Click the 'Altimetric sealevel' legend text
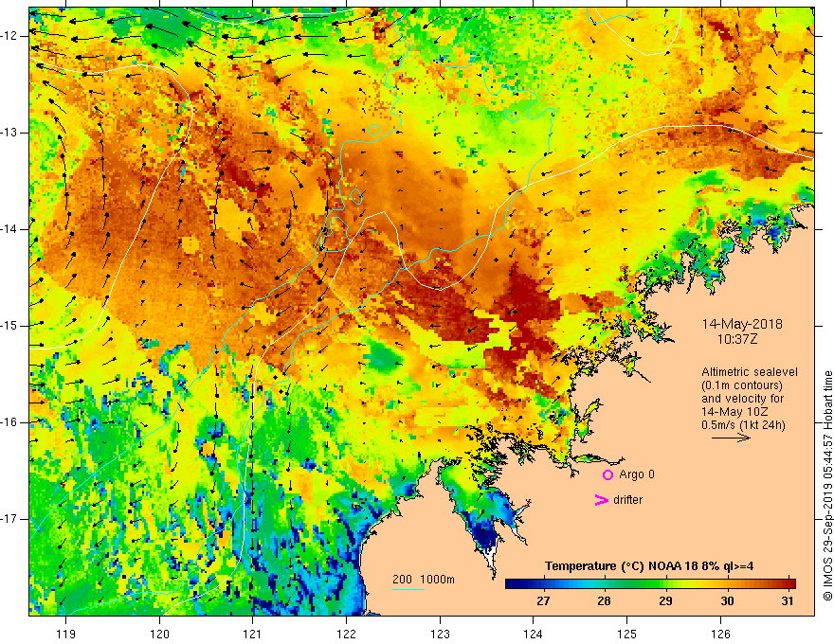Viewport: 834px width, 644px height. [x=750, y=372]
